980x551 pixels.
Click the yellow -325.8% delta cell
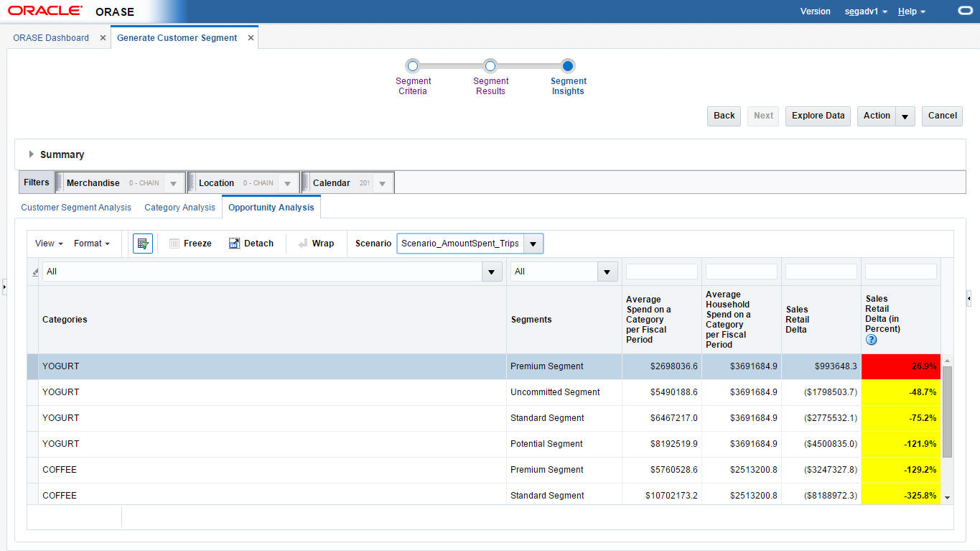pos(901,495)
